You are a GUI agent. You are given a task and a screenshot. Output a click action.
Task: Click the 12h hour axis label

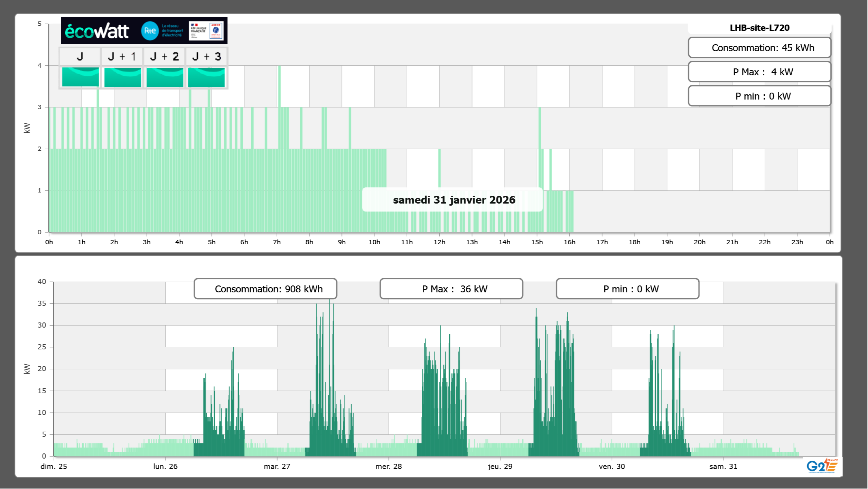click(x=439, y=242)
